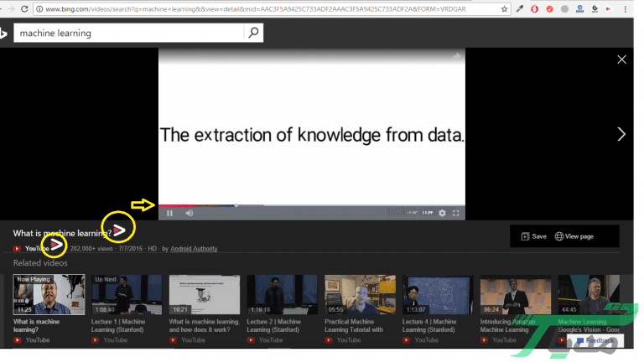Image resolution: width=644 pixels, height=362 pixels.
Task: Click the Opera extension icon
Action: 536,8
